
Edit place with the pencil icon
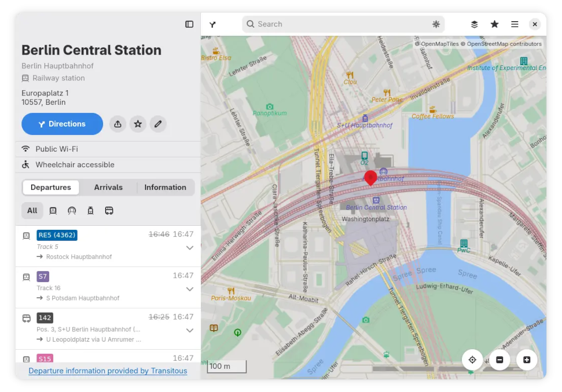coord(157,124)
